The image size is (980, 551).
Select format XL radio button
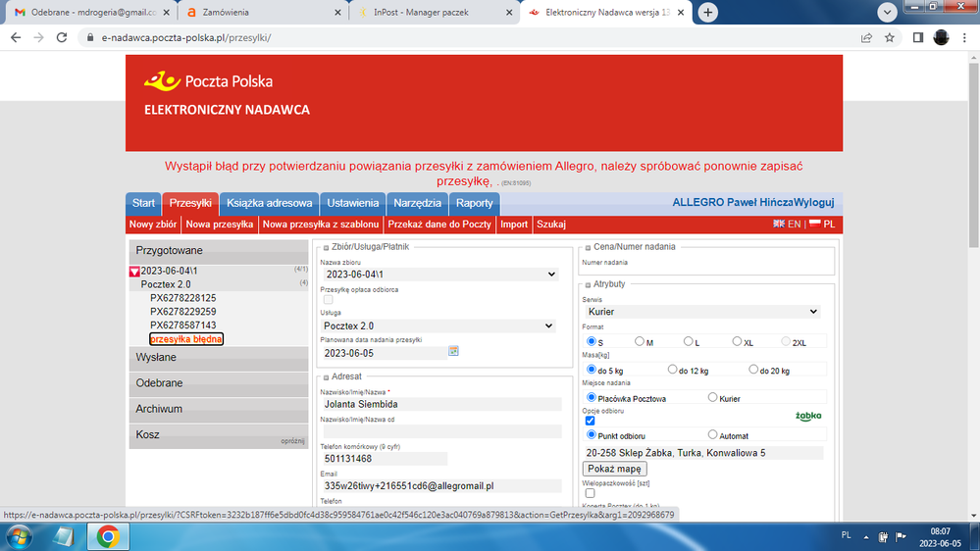click(x=737, y=341)
